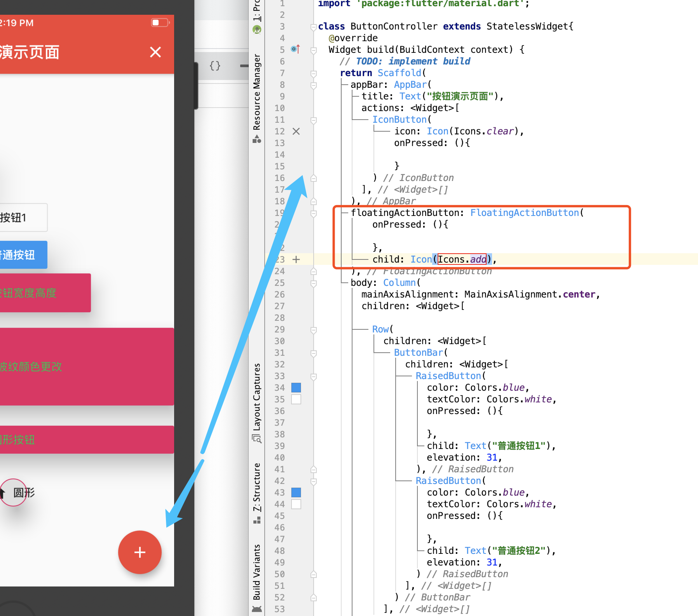Click the blue color swatch on line 34
The width and height of the screenshot is (698, 616).
pos(296,388)
